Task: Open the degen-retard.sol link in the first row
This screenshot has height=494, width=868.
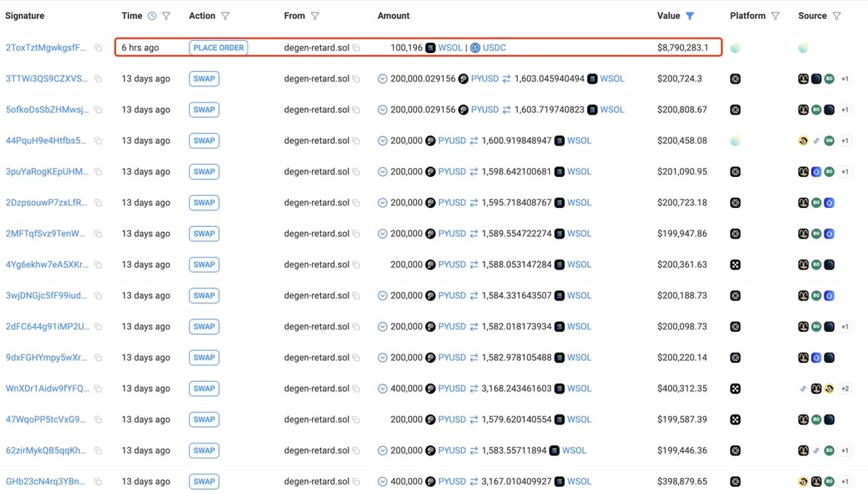Action: [316, 47]
